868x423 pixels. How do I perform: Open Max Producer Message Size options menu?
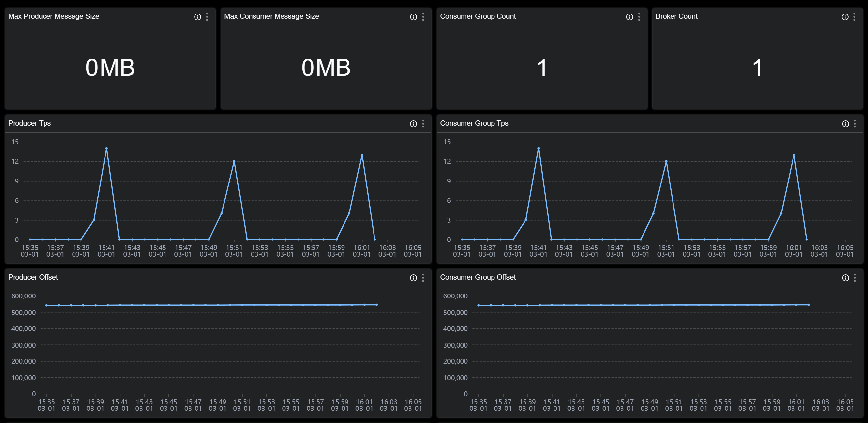click(207, 17)
